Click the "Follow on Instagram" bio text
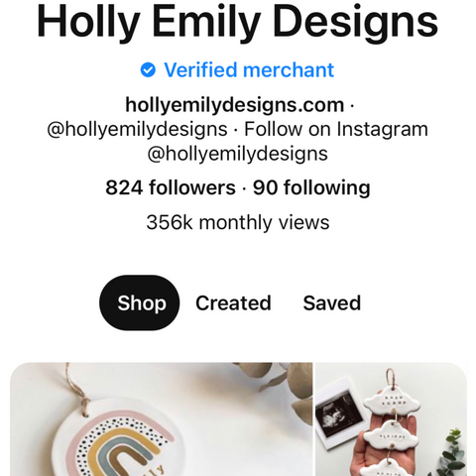The width and height of the screenshot is (476, 476). coord(336,129)
